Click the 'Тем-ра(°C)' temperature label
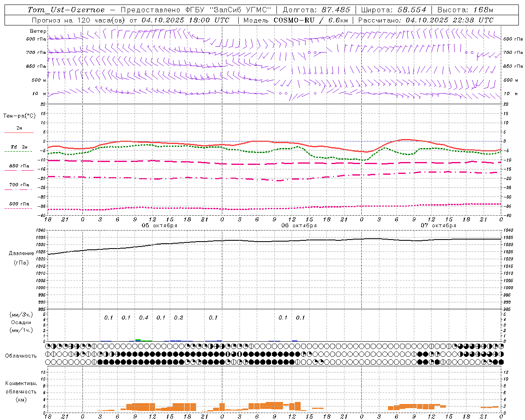This screenshot has height=420, width=525. point(19,116)
